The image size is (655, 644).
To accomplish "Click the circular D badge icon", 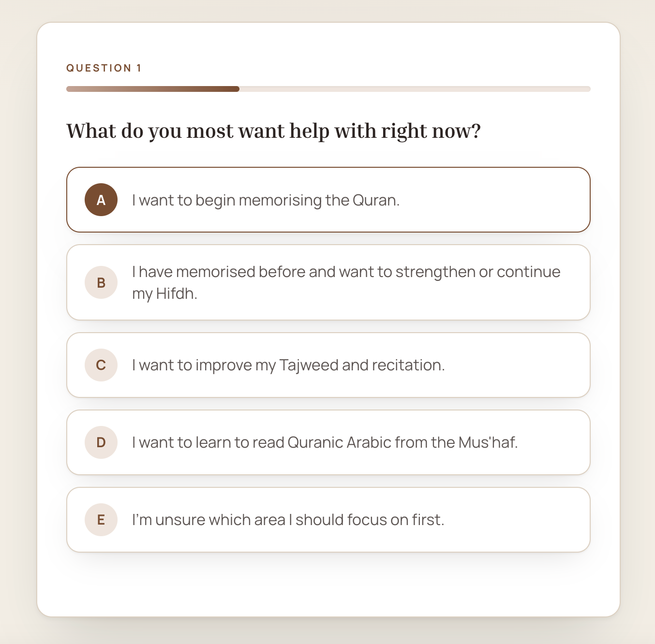I will 101,442.
